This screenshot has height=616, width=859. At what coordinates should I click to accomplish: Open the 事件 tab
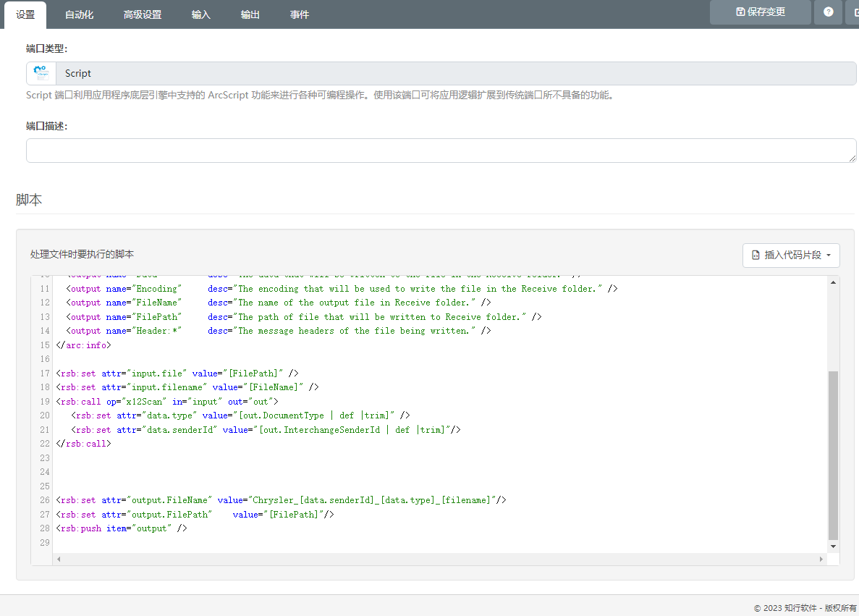pyautogui.click(x=299, y=14)
